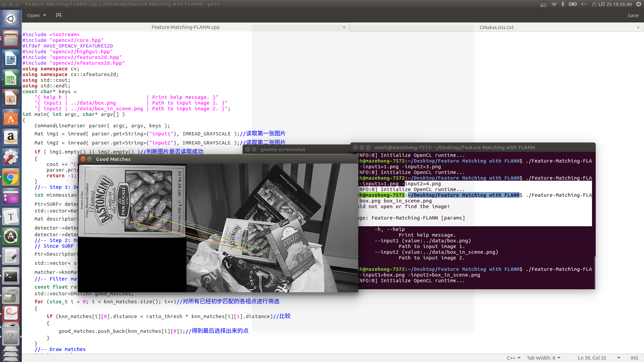Select the Feature-Matching-FLANN.cpp tab
Screen dimensions: 644x362
(x=185, y=27)
